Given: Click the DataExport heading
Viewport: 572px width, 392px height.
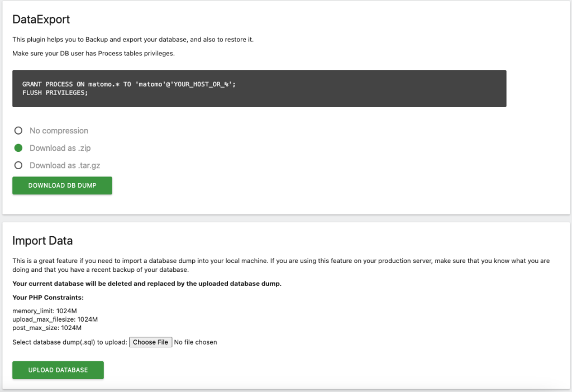Looking at the screenshot, I should tap(41, 20).
